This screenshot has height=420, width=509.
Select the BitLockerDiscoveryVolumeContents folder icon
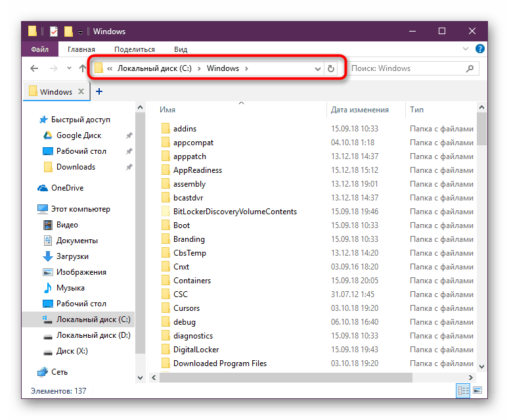(166, 212)
